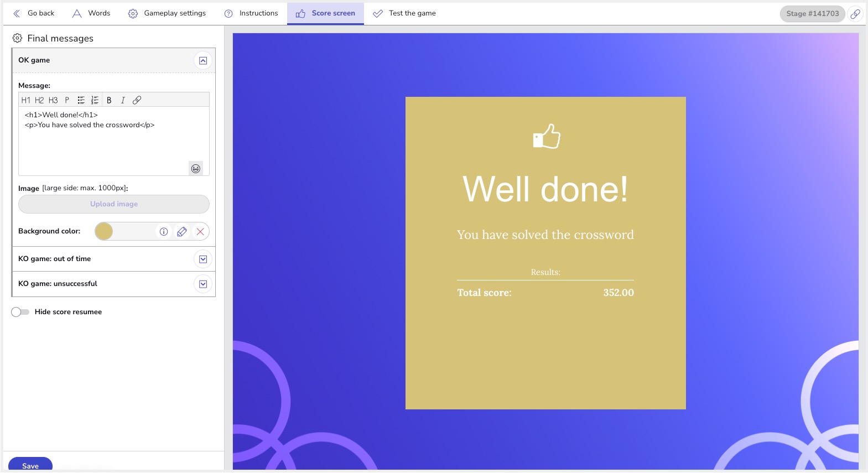Expand KO game: unsuccessful section
This screenshot has height=473, width=868.
pos(203,284)
